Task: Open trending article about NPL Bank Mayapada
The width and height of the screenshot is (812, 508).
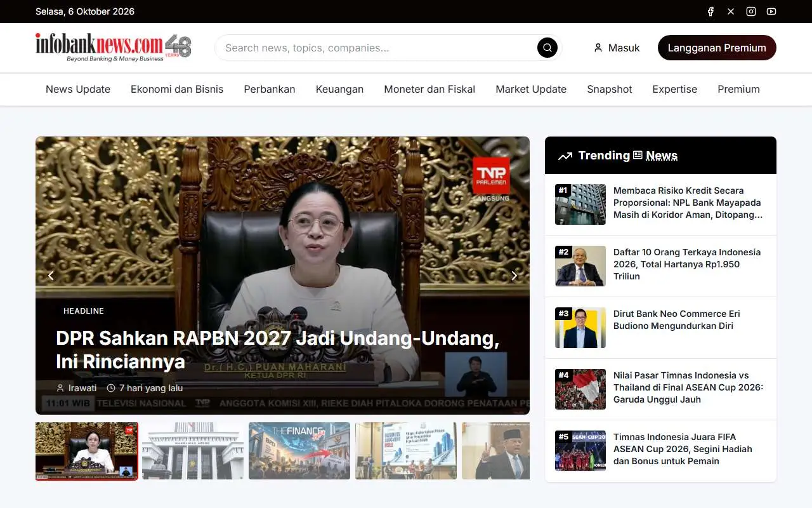Action: click(x=689, y=203)
